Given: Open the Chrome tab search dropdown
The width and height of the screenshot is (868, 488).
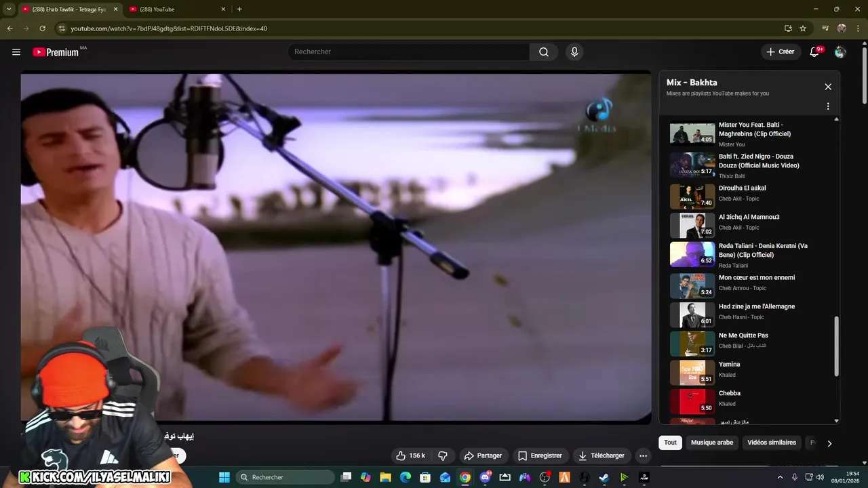Looking at the screenshot, I should tap(9, 9).
